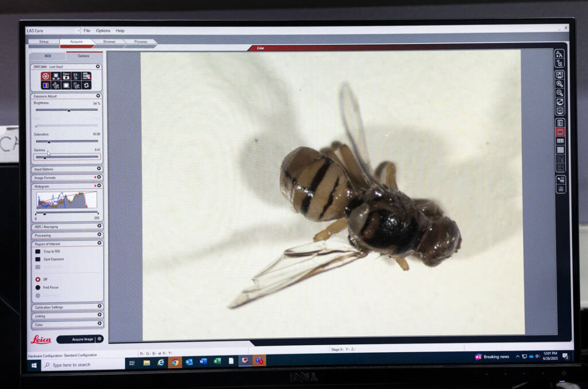The width and height of the screenshot is (588, 389).
Task: Open the Breaking news taskbar widget
Action: pyautogui.click(x=492, y=357)
